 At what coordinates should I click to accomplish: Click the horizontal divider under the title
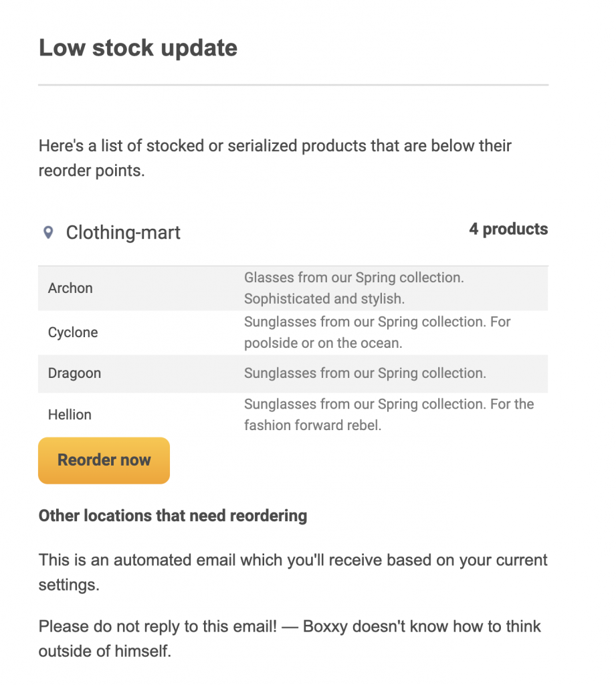[293, 85]
